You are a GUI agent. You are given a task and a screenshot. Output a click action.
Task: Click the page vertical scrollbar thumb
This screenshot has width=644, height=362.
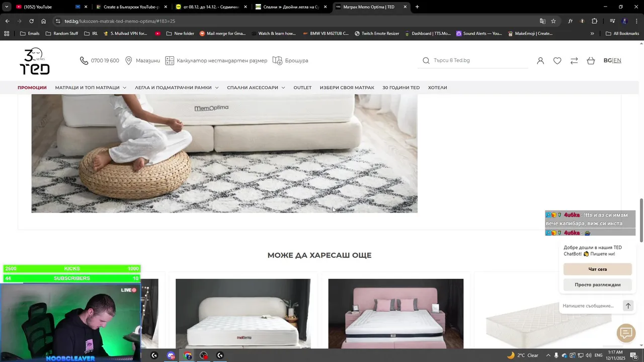(641, 220)
